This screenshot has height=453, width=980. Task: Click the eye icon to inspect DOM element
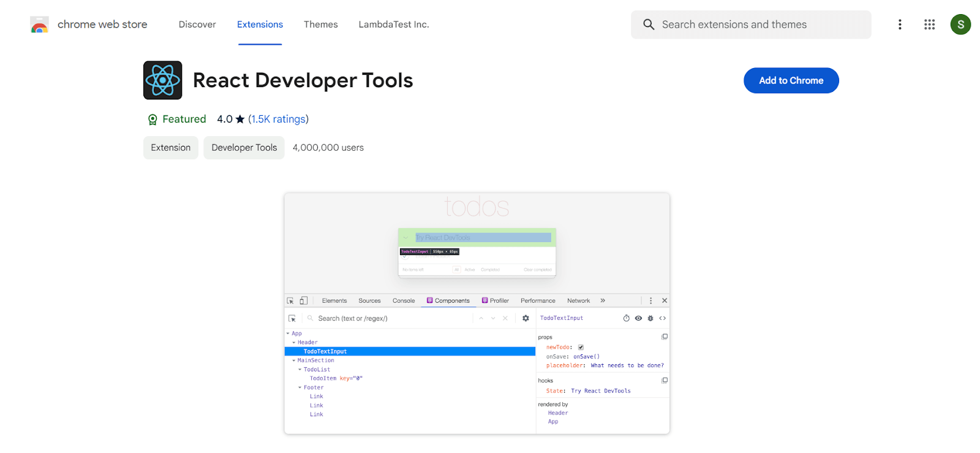[x=638, y=318]
